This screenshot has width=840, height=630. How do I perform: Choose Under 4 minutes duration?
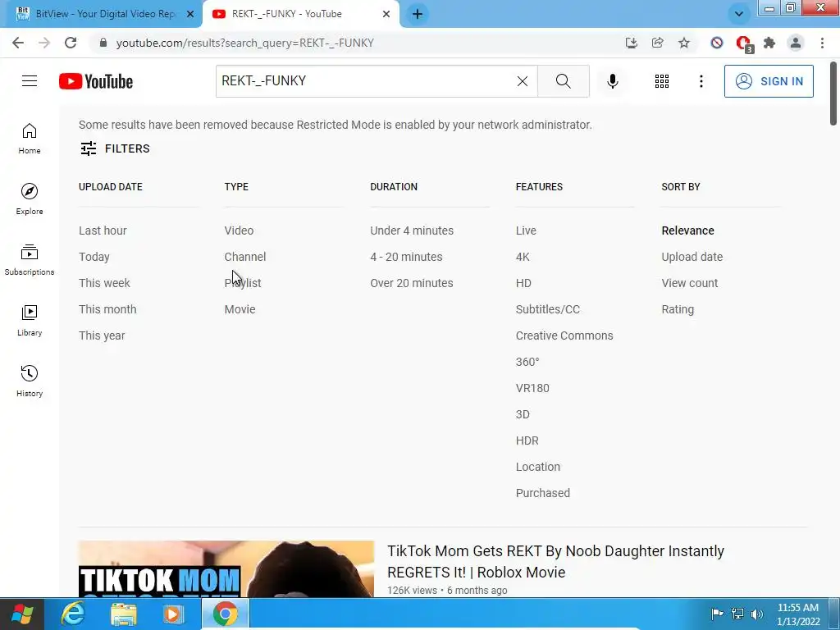click(412, 231)
